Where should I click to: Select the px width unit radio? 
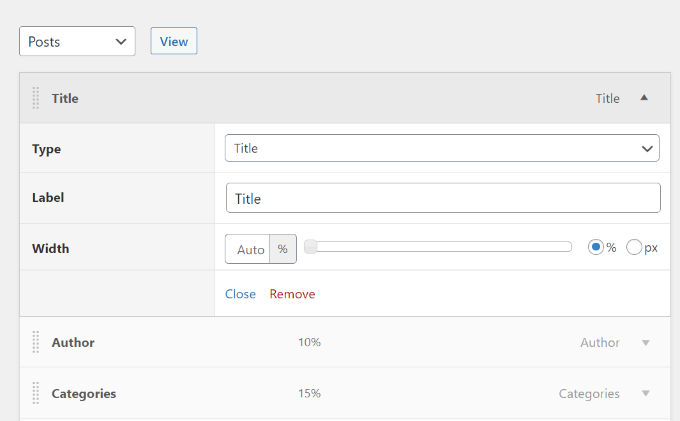[634, 248]
